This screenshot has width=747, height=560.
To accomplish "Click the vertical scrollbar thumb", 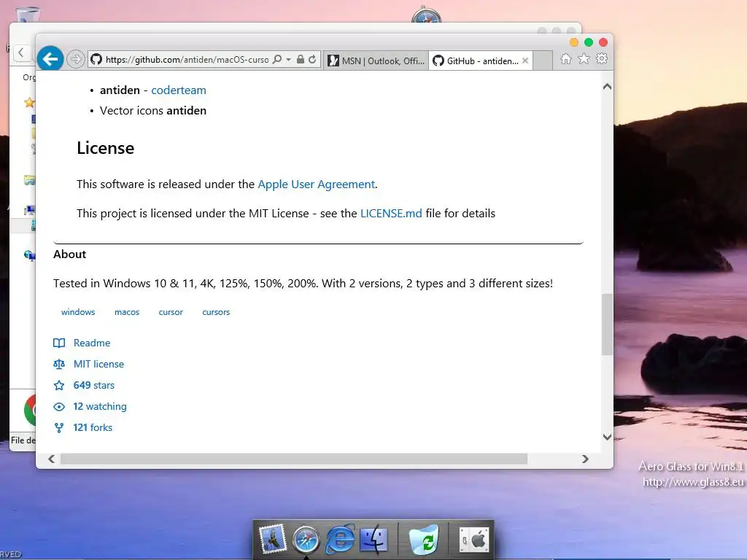I will click(x=607, y=324).
